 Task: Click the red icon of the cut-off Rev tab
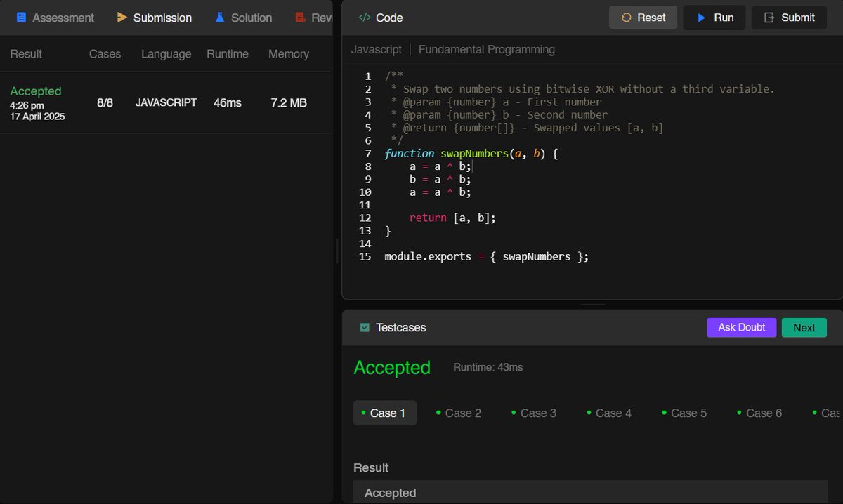(x=301, y=18)
